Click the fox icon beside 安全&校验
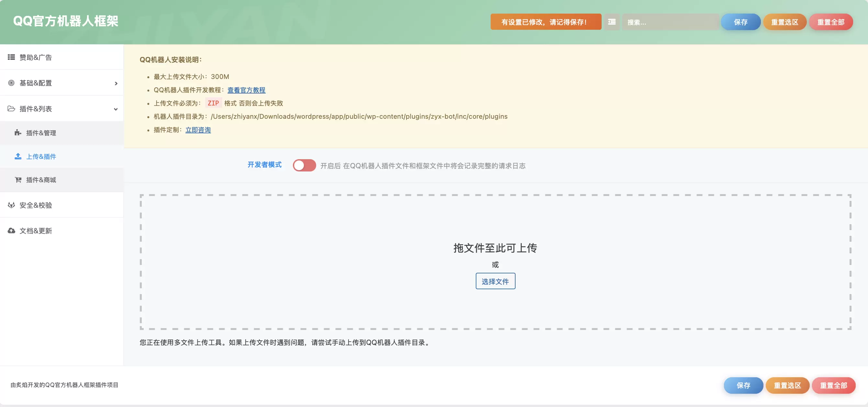The height and width of the screenshot is (407, 868). [x=11, y=205]
